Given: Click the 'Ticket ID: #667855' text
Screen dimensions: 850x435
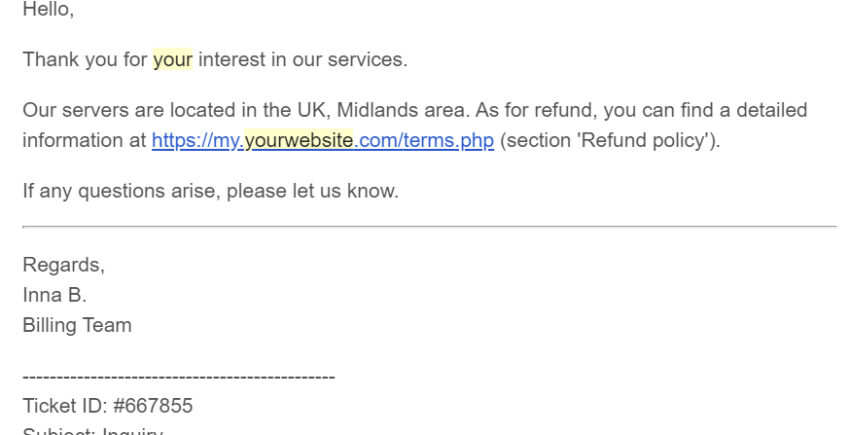Looking at the screenshot, I should (x=108, y=406).
